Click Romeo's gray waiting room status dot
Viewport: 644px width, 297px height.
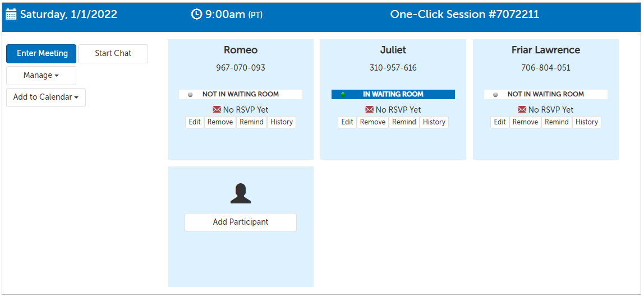pyautogui.click(x=190, y=95)
